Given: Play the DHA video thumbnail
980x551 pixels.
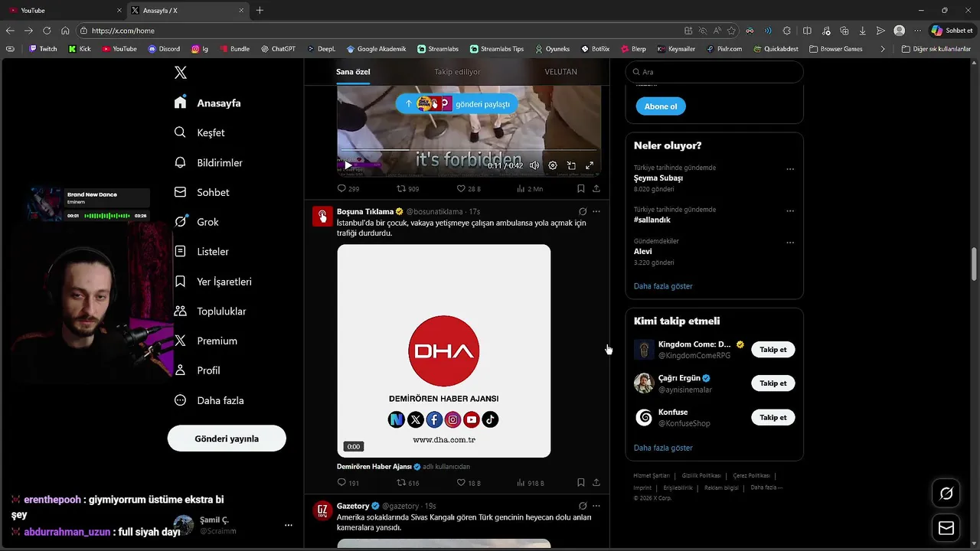Looking at the screenshot, I should coord(444,351).
